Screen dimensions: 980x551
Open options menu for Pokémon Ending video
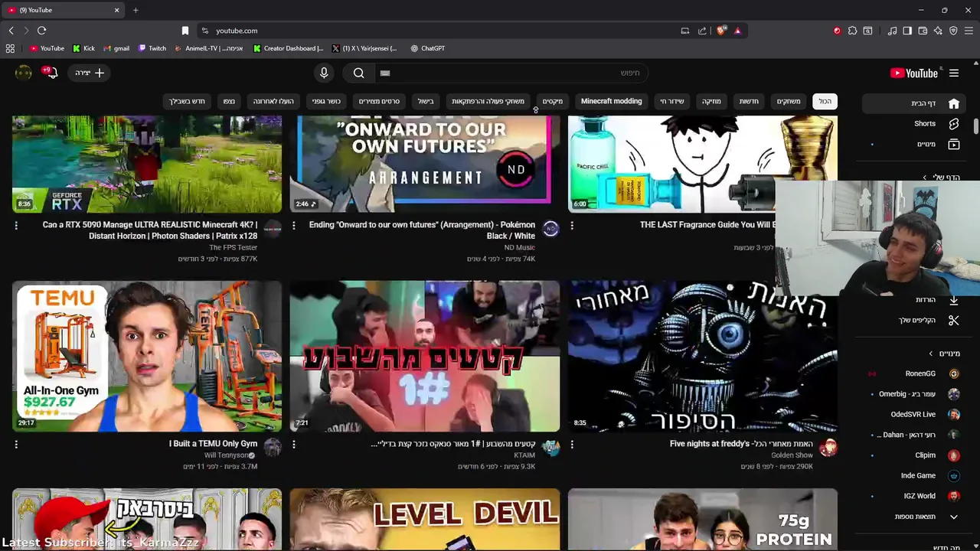pos(294,225)
